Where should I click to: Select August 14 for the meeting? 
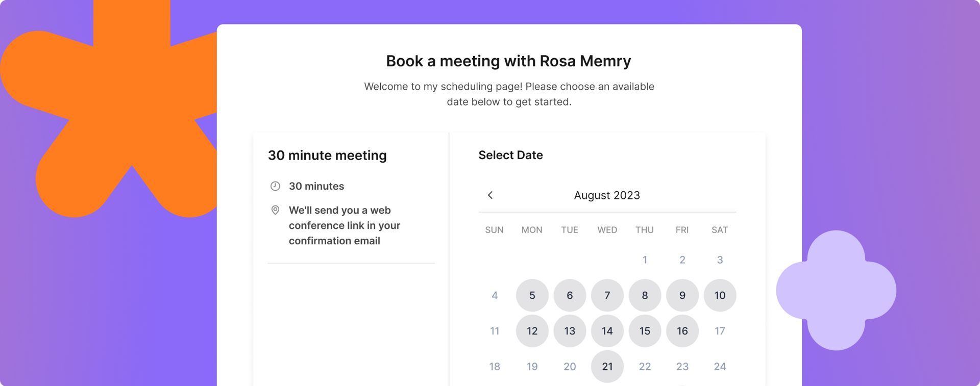tap(607, 331)
